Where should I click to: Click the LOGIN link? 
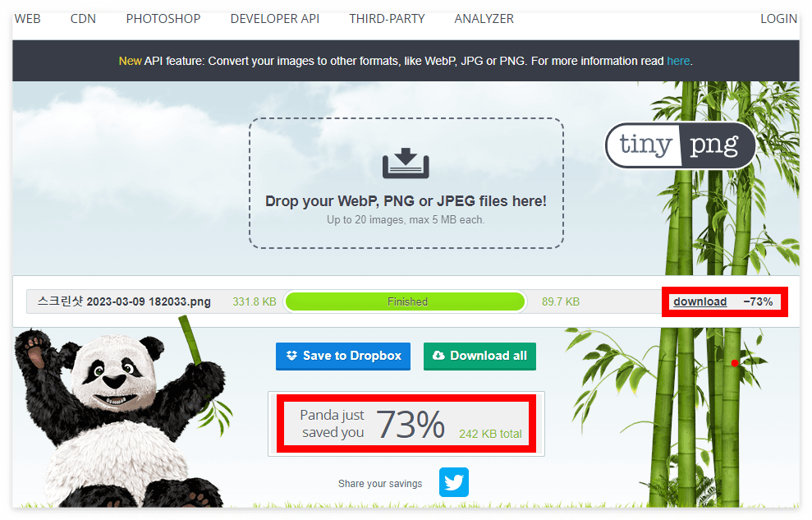pos(778,19)
